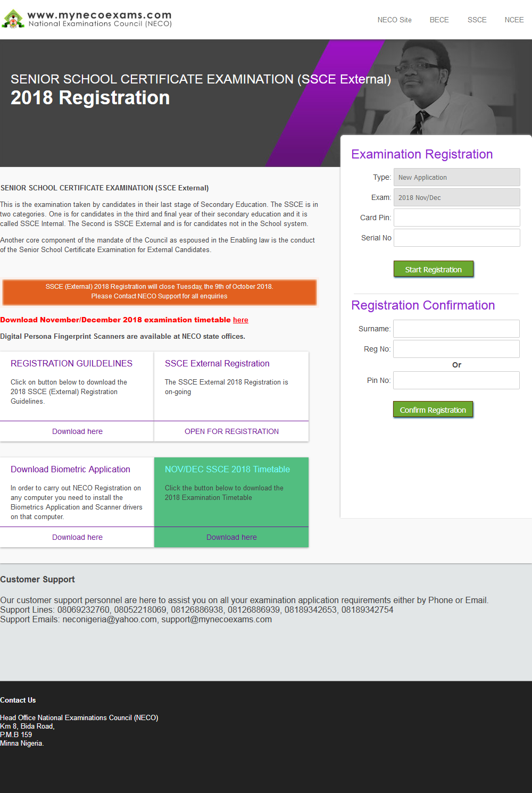Open the SSCE navigation link
This screenshot has height=793, width=532.
pos(477,20)
